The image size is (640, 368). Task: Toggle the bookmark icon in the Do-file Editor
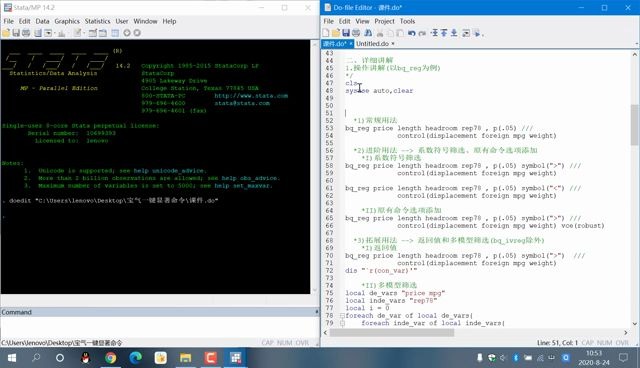[434, 33]
